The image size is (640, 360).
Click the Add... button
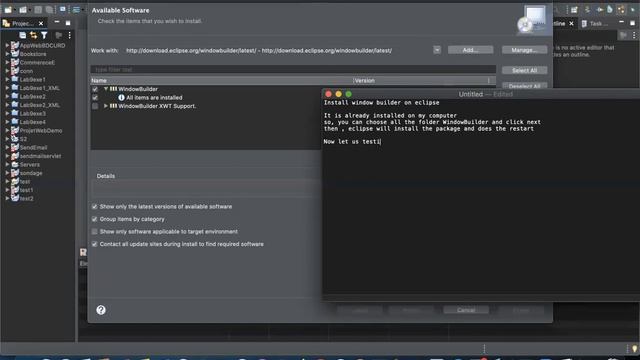point(470,50)
